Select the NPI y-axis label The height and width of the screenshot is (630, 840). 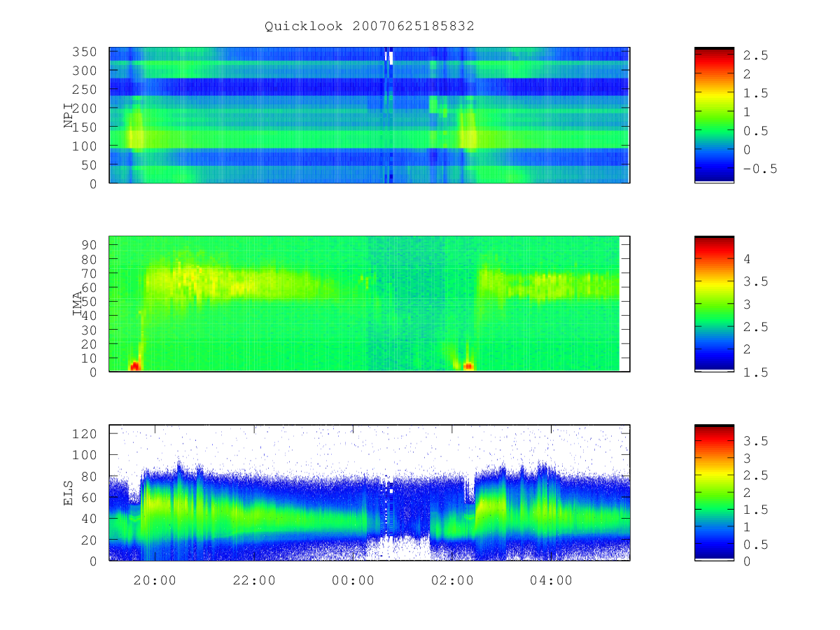click(69, 115)
